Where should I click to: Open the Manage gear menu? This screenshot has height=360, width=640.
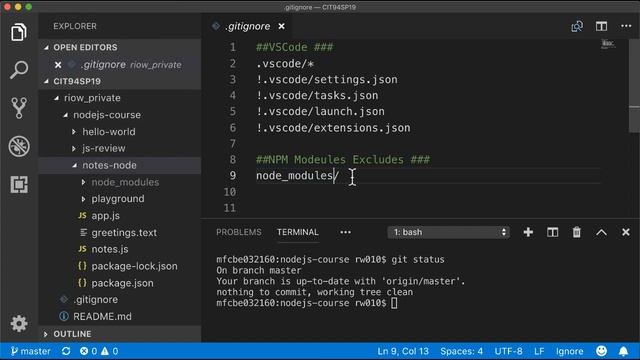click(x=19, y=324)
